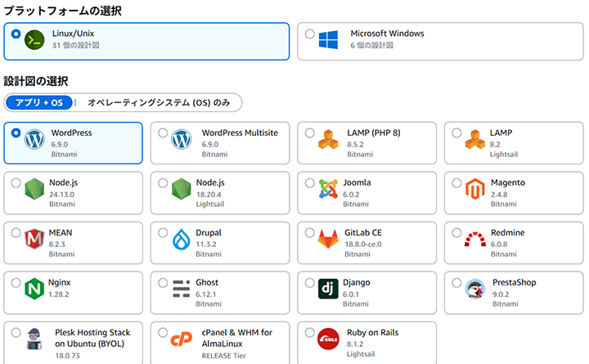The height and width of the screenshot is (364, 589).
Task: Select the MEAN 8.2.3 Bitnami card
Action: click(73, 243)
